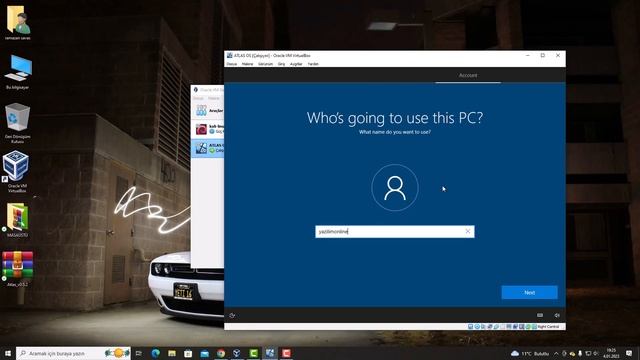Open the red recorder icon on taskbar

point(286,353)
